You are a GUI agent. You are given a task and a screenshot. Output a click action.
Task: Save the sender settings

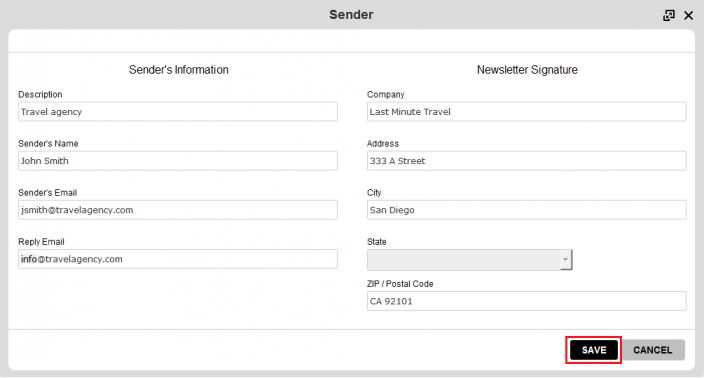click(594, 350)
